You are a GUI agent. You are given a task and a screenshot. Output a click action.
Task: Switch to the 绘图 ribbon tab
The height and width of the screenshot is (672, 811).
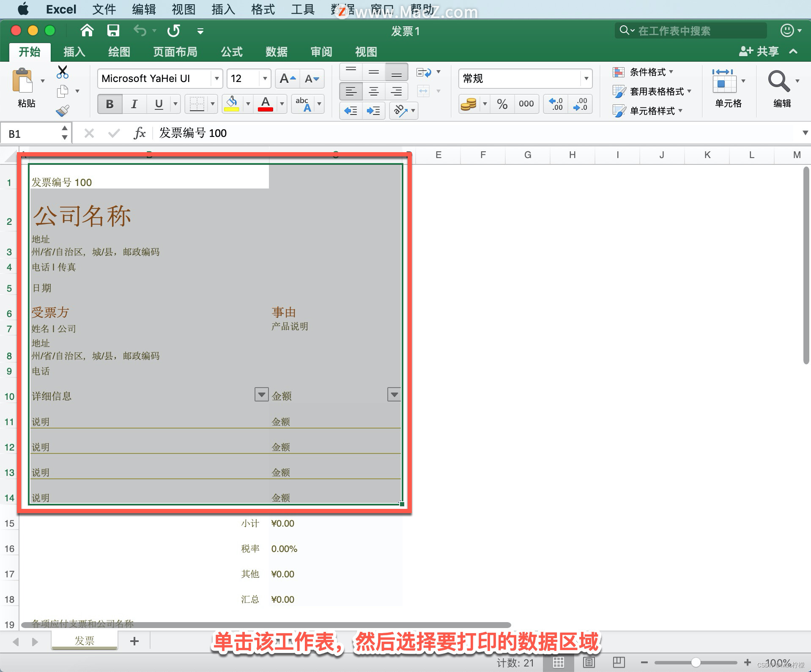tap(119, 52)
